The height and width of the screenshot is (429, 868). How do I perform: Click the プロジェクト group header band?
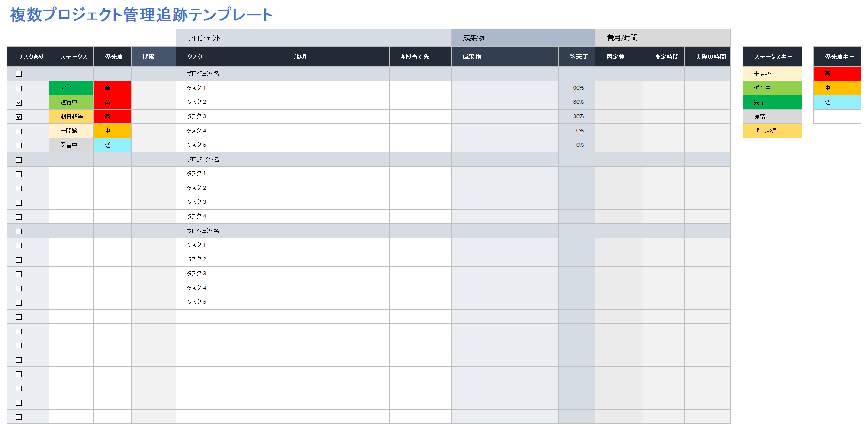(x=313, y=38)
